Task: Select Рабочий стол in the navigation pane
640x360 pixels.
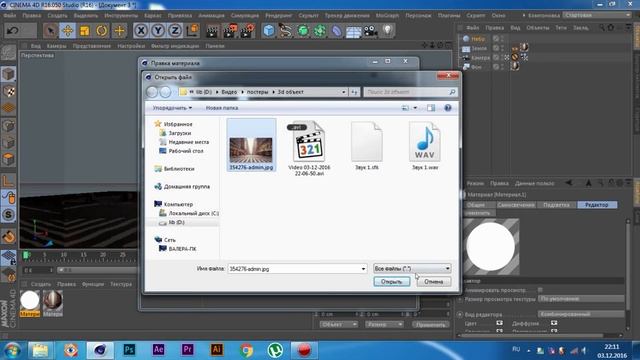Action: (x=186, y=151)
